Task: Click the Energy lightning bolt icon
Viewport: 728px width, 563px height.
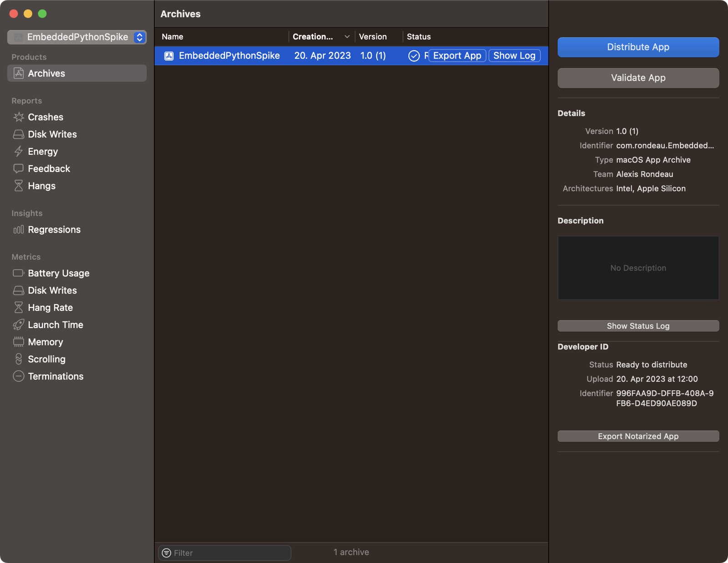Action: click(x=19, y=152)
